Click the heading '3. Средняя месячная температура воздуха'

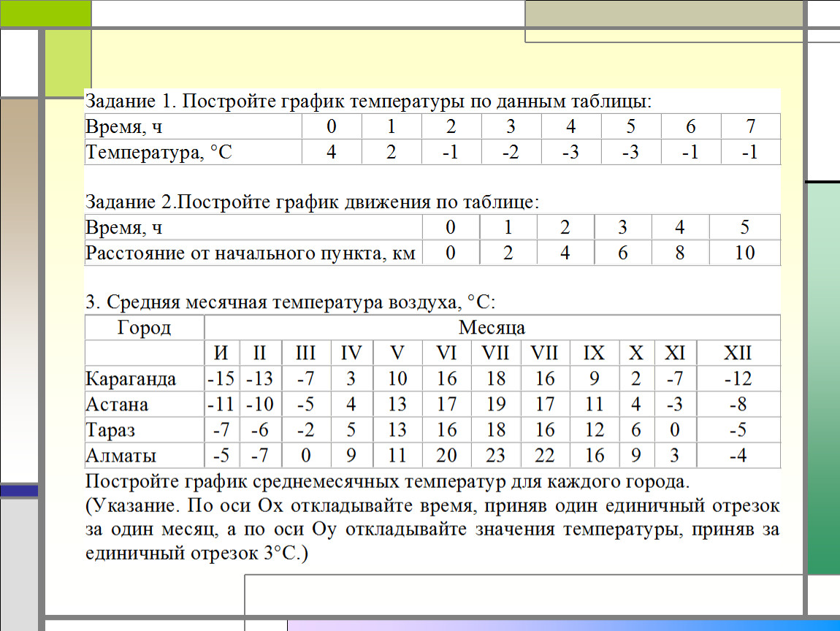point(291,302)
